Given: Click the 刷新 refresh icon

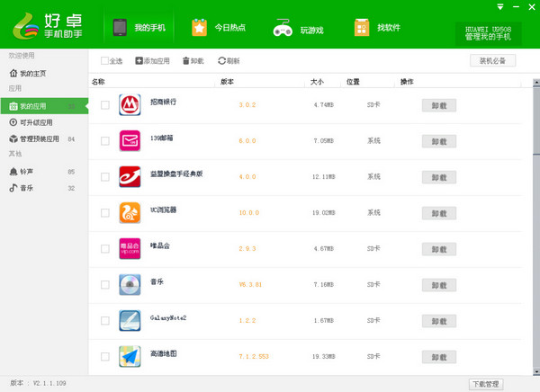Looking at the screenshot, I should pyautogui.click(x=221, y=61).
